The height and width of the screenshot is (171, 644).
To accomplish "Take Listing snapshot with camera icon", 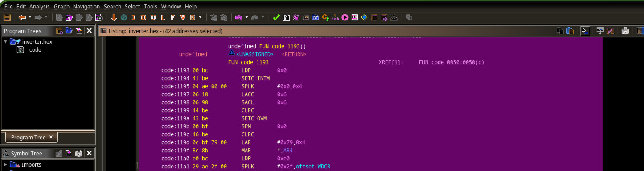I will click(625, 31).
